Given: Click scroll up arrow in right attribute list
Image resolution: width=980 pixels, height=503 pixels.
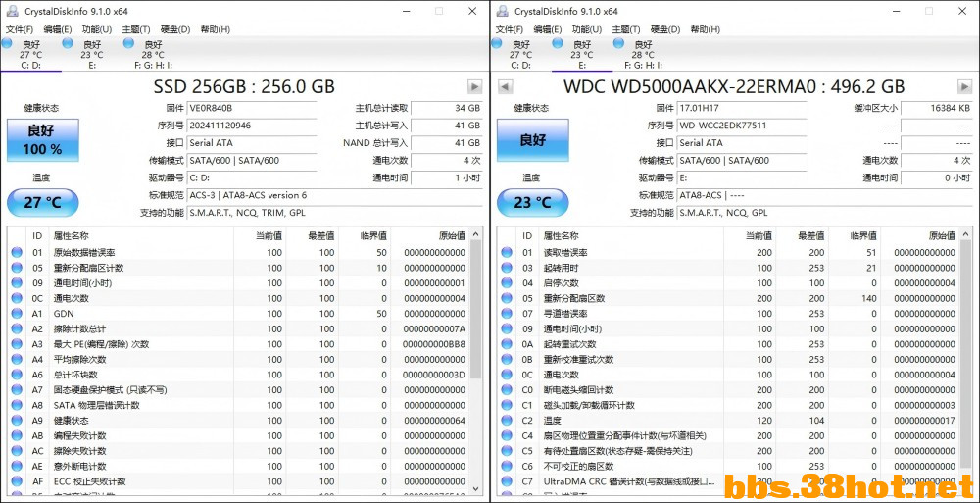Looking at the screenshot, I should [967, 234].
